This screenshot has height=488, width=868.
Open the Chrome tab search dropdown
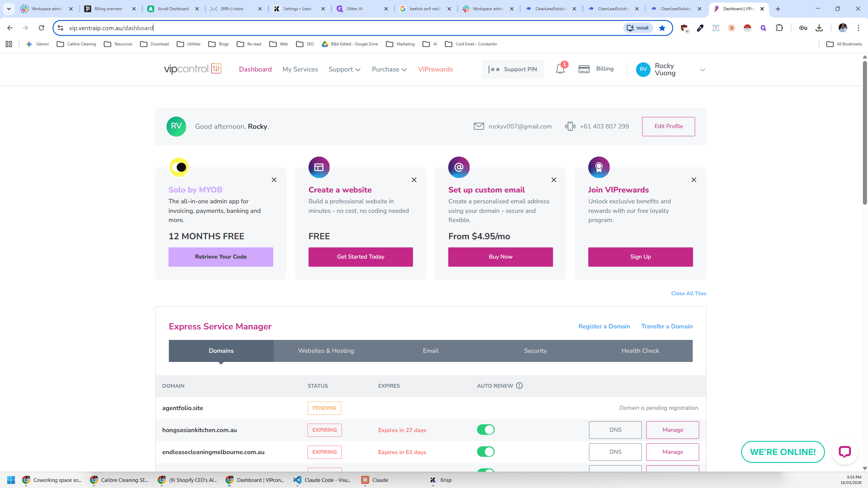(9, 9)
